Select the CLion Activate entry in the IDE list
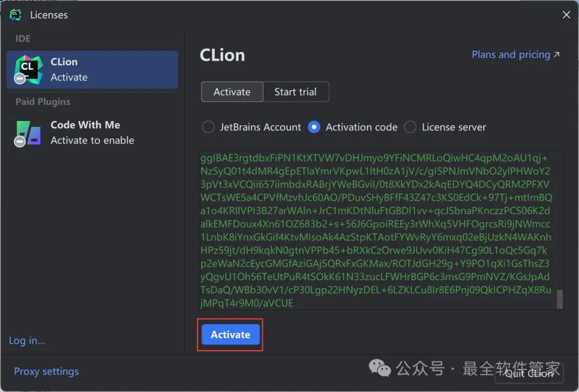Screen dimensions: 579x392 click(x=92, y=70)
